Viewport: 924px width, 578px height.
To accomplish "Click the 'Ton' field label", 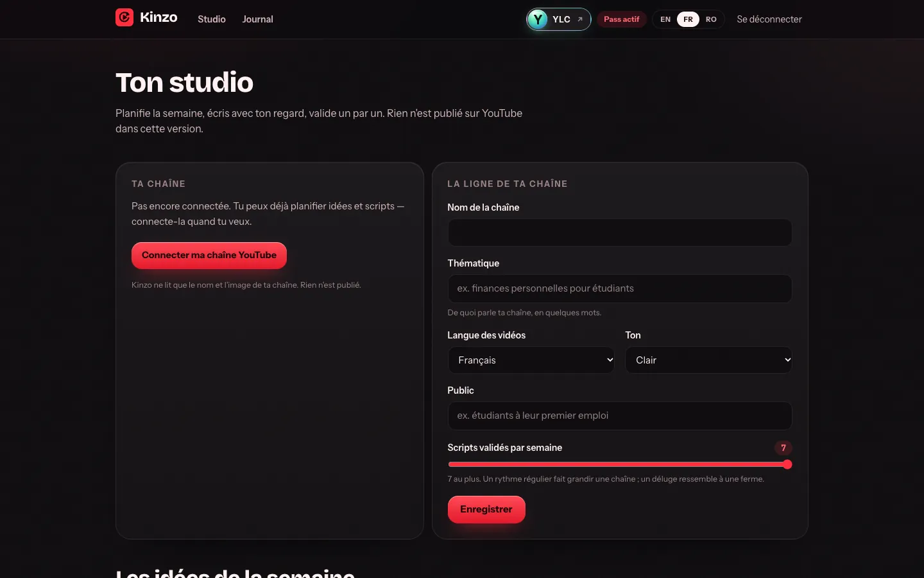I will click(633, 335).
